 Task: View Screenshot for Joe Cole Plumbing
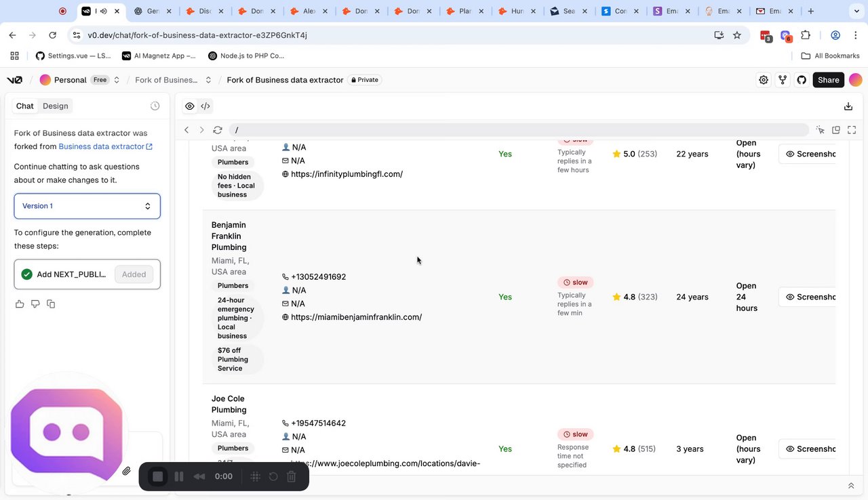(x=807, y=449)
